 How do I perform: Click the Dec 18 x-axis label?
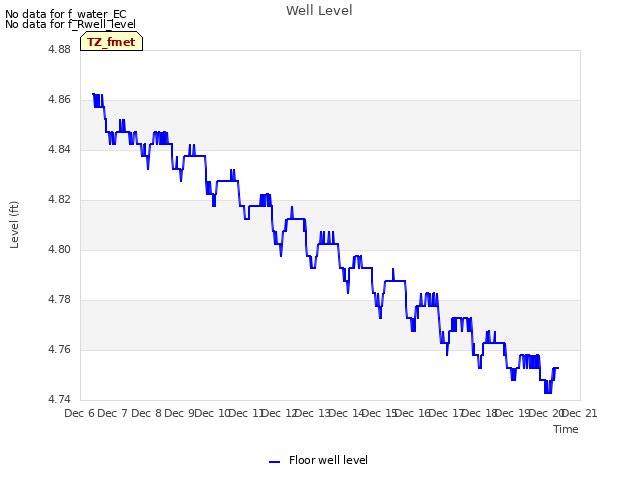[480, 413]
